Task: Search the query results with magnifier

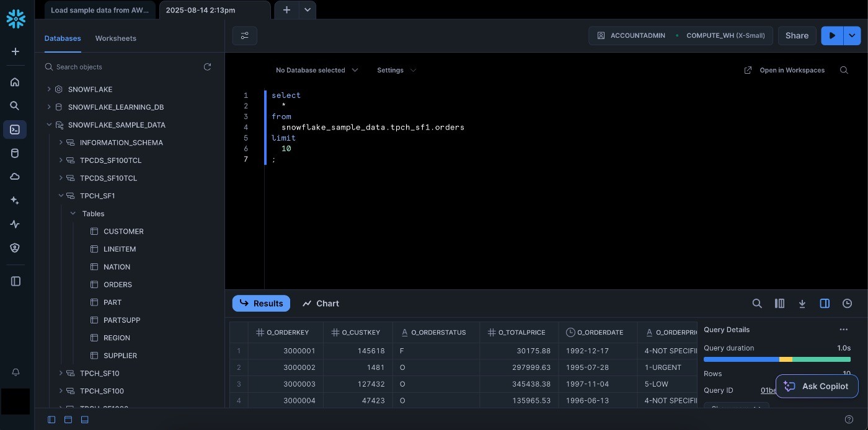Action: point(757,304)
